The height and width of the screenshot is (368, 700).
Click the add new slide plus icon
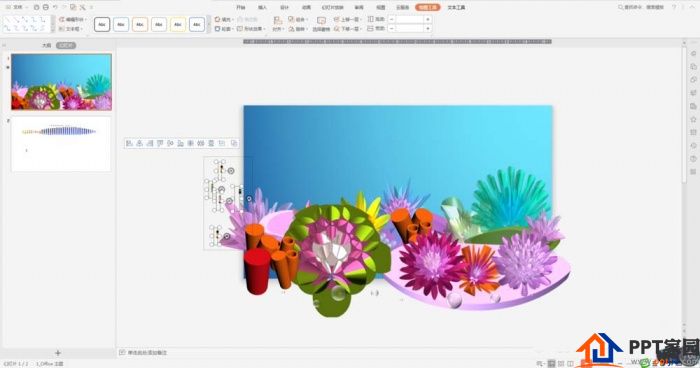[58, 353]
